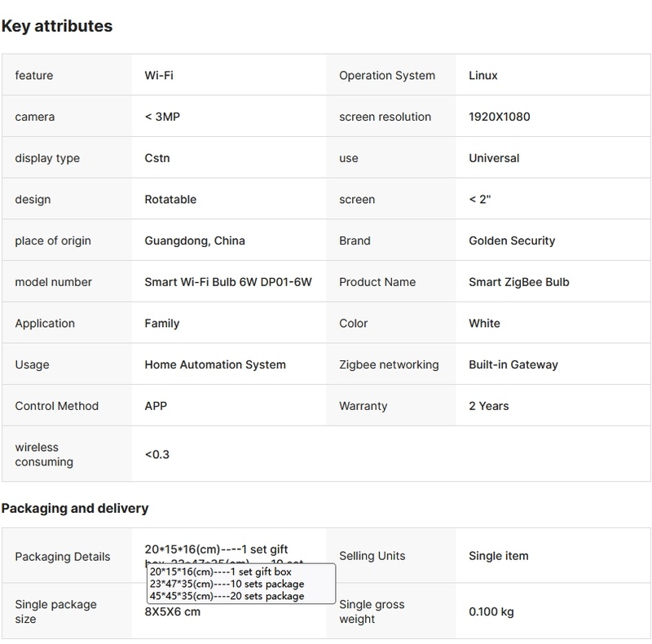The height and width of the screenshot is (644, 652).
Task: Click the Built-in Gateway value
Action: [x=513, y=364]
